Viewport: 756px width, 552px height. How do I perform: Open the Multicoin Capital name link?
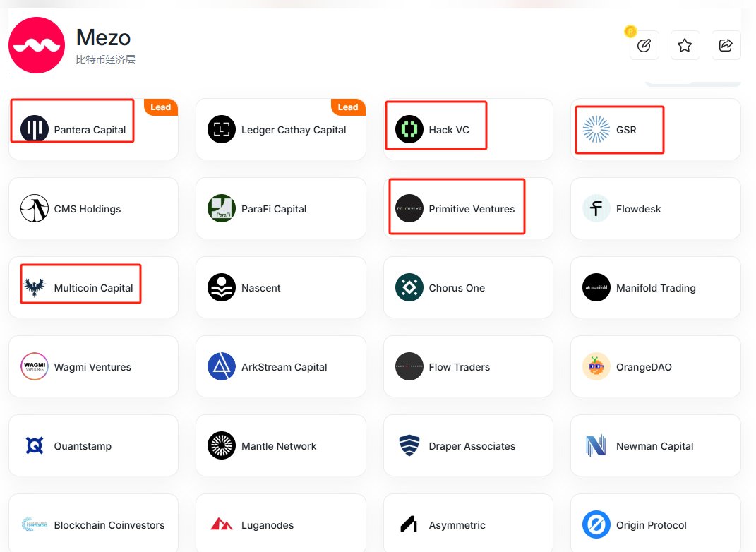pyautogui.click(x=94, y=288)
